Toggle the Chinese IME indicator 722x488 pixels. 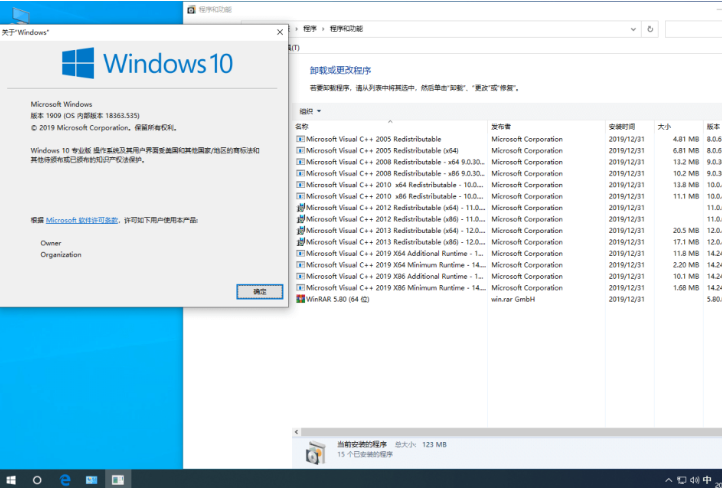point(707,480)
